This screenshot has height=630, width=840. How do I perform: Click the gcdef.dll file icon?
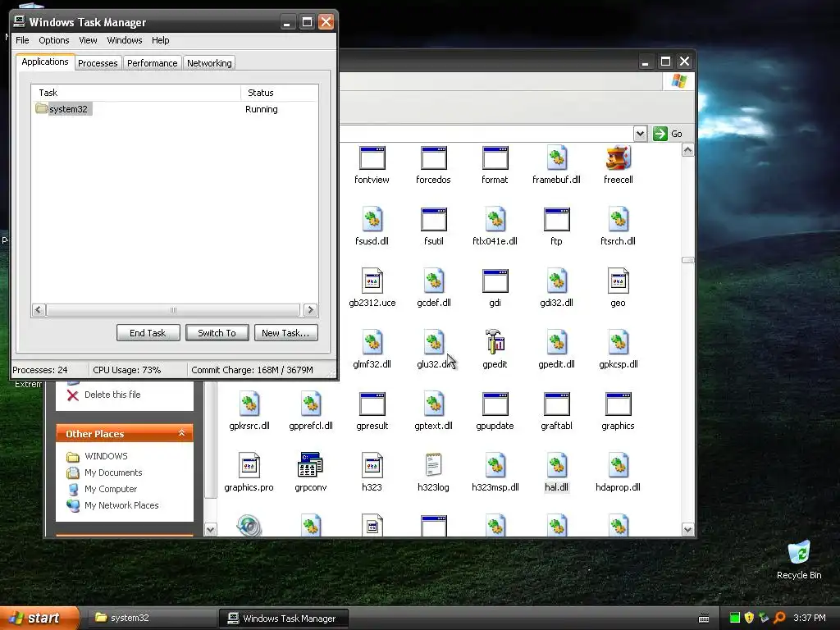[433, 281]
